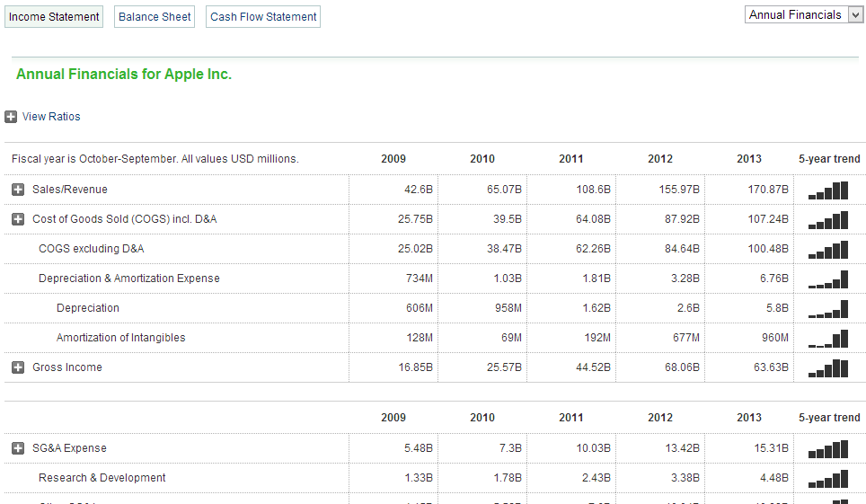Click Research & Development trend chart icon
Viewport: 866px width, 504px height.
coord(827,478)
